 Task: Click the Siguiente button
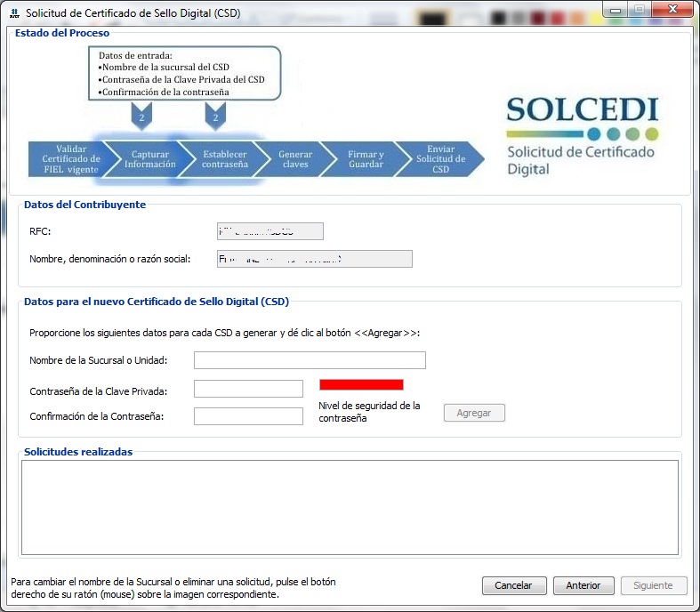click(x=653, y=585)
